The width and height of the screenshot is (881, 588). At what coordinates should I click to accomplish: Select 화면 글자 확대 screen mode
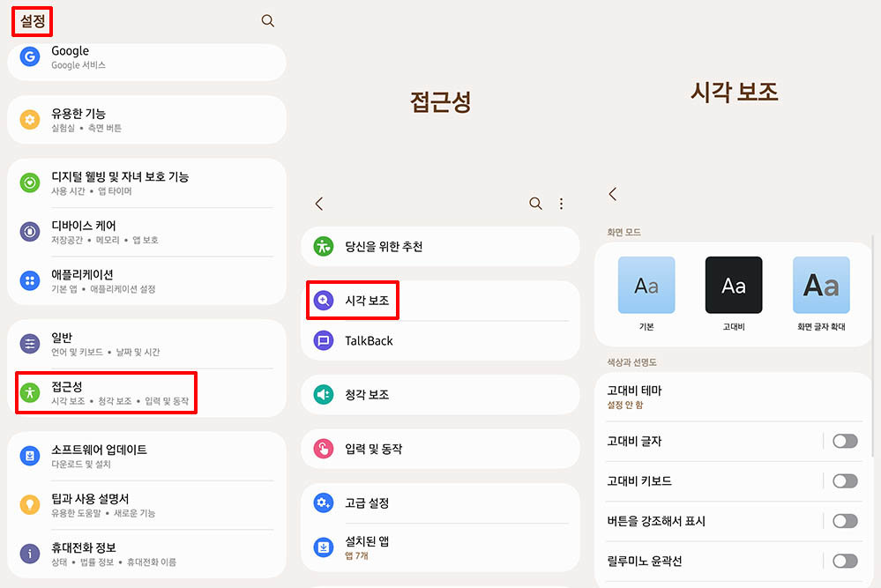click(x=821, y=286)
